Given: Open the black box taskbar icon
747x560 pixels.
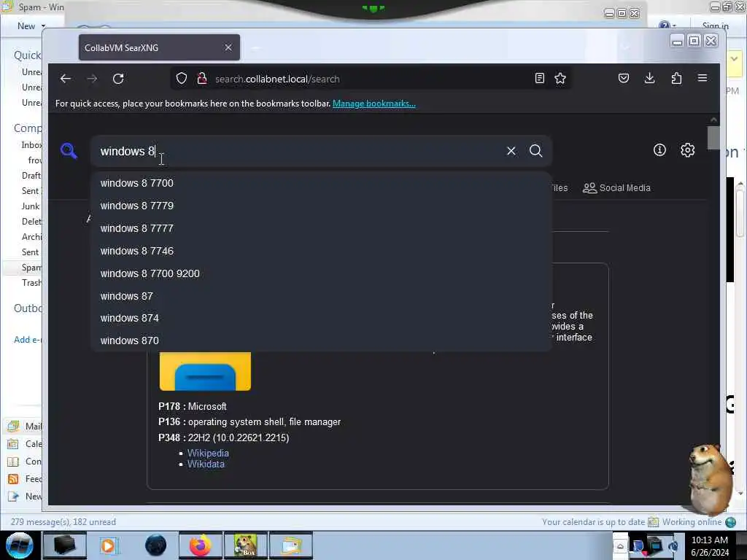Looking at the screenshot, I should tap(65, 545).
